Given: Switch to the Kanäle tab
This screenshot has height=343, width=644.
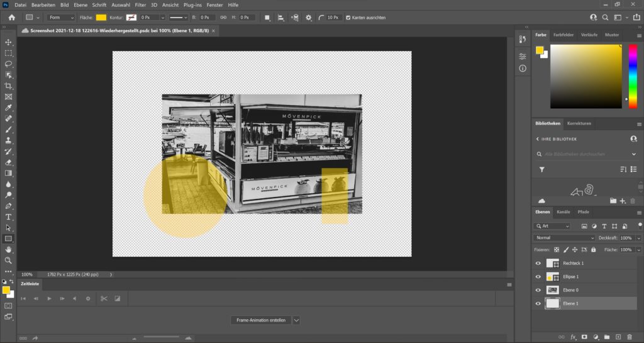Looking at the screenshot, I should pyautogui.click(x=563, y=212).
